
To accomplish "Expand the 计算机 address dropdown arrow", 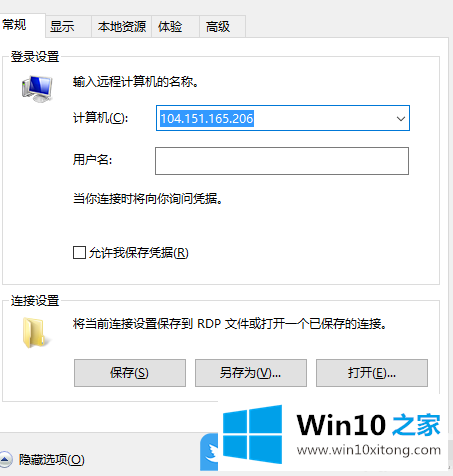I will coord(401,118).
